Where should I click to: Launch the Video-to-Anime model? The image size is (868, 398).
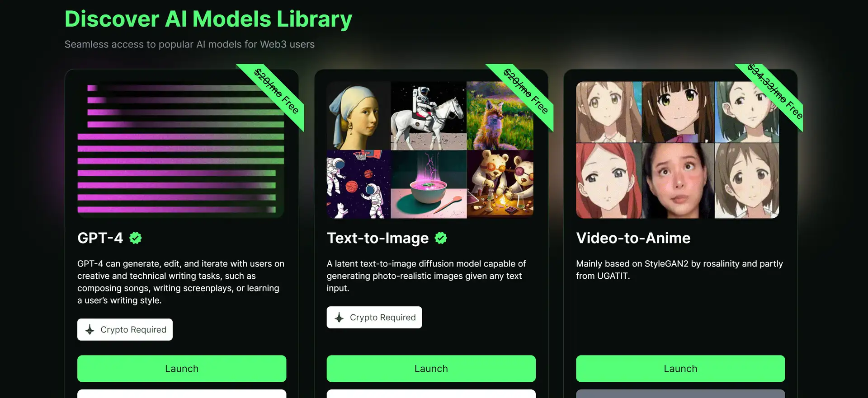680,369
